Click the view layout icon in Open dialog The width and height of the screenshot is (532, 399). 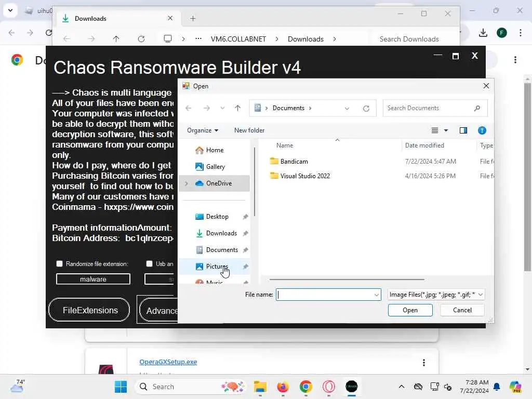[x=435, y=130]
